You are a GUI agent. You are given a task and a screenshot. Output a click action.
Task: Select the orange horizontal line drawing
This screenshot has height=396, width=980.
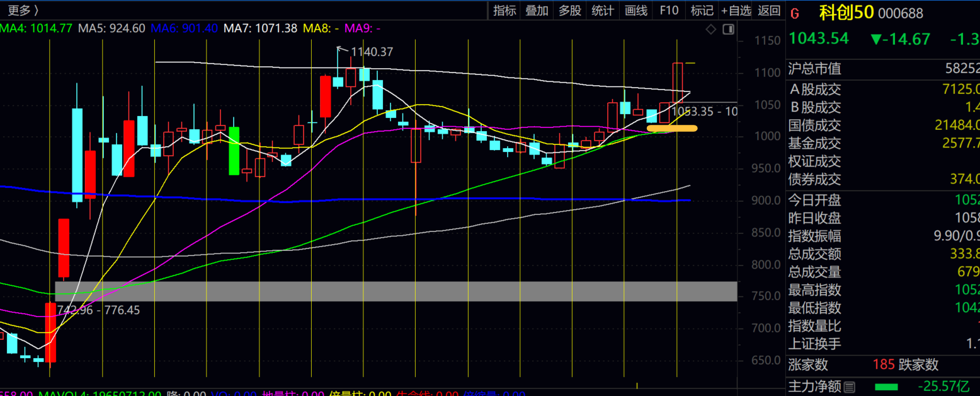pos(672,128)
